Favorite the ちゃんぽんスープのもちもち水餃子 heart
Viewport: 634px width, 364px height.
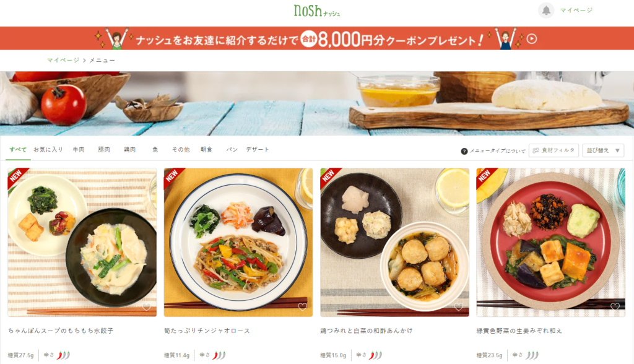pyautogui.click(x=146, y=307)
